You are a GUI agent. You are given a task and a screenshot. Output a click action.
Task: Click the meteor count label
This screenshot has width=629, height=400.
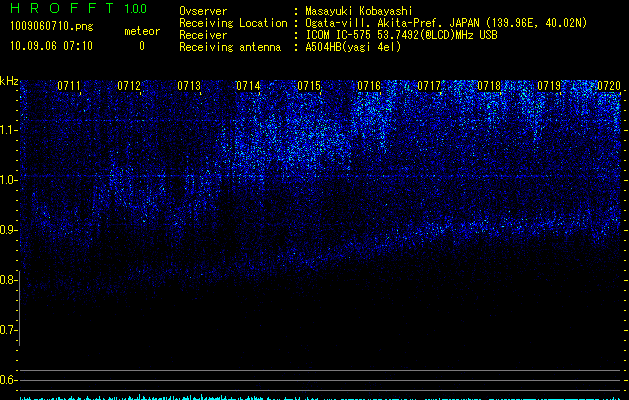pyautogui.click(x=142, y=31)
